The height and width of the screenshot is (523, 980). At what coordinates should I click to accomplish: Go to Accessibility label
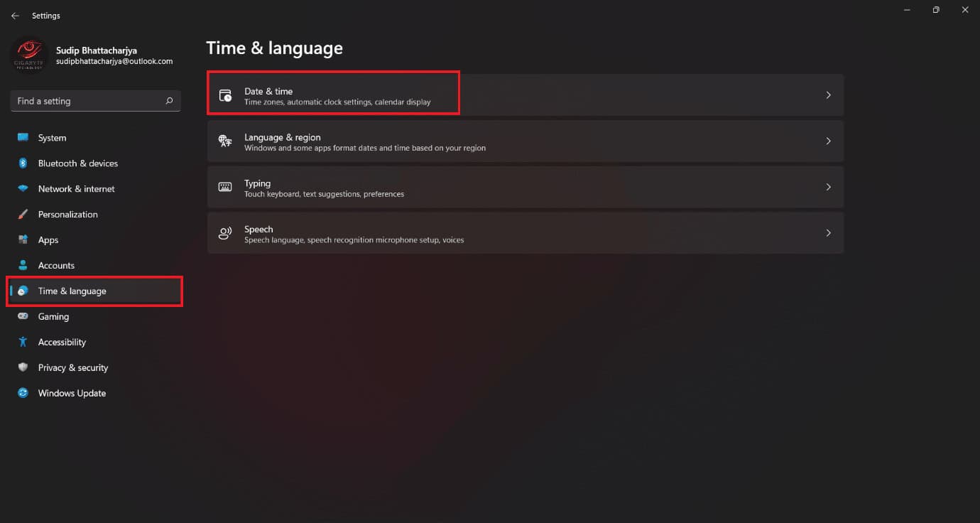pos(62,343)
